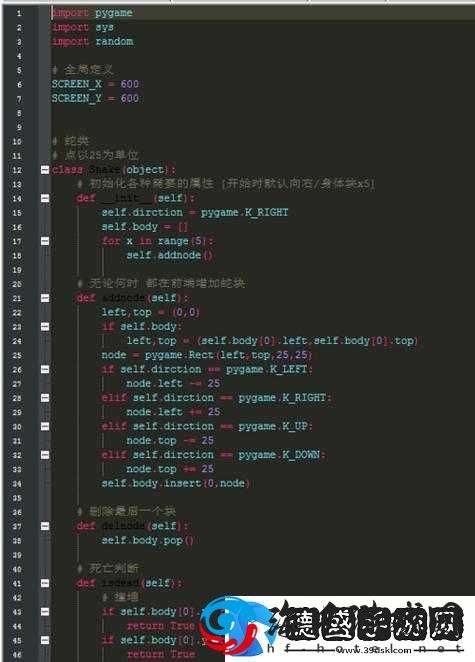Fold the if-block on line 43
This screenshot has height=662, width=475.
(45, 612)
